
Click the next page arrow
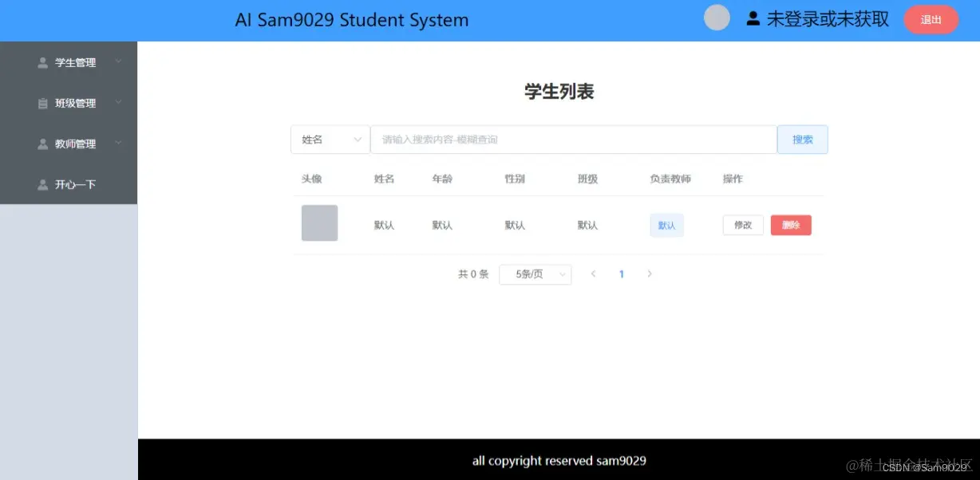pyautogui.click(x=650, y=273)
